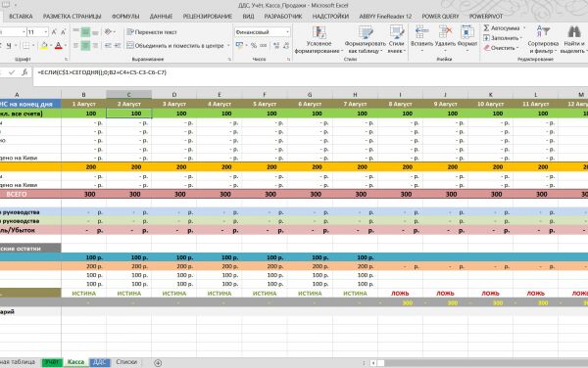Click the horizontal scrollbar left arrow
The width and height of the screenshot is (588, 368).
[373, 363]
